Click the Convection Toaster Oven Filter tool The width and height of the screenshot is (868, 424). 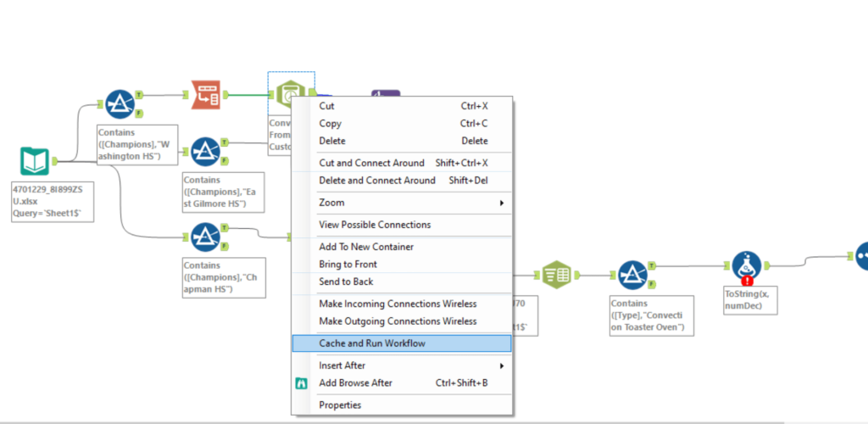(x=632, y=276)
